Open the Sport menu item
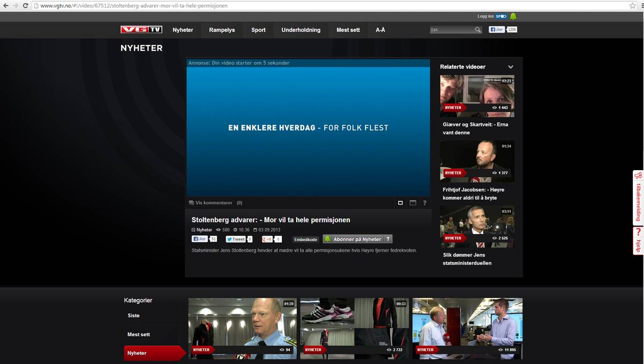644x364 pixels. pyautogui.click(x=258, y=30)
